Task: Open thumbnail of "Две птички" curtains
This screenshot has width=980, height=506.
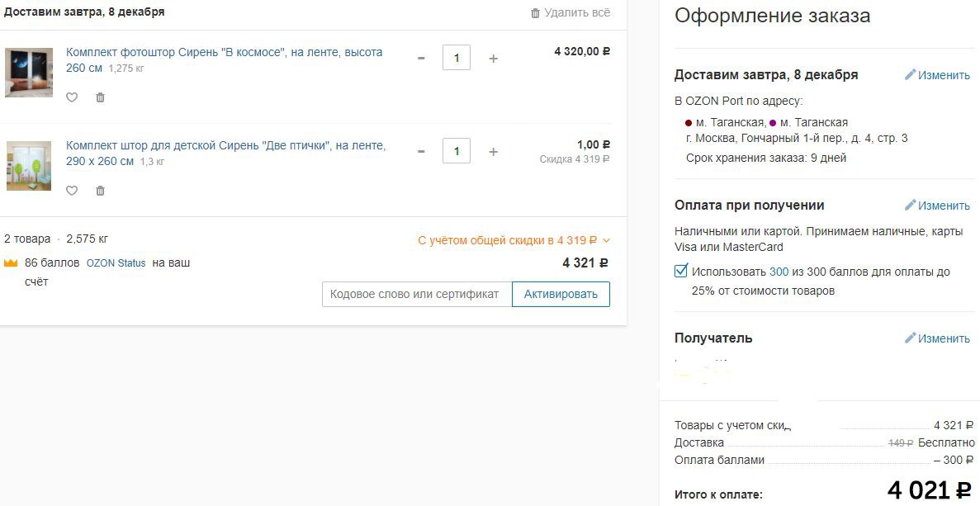Action: (29, 166)
